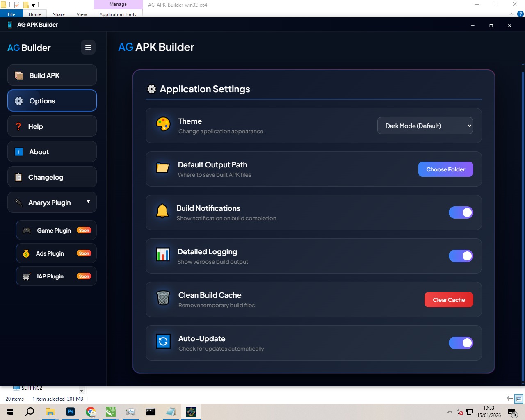Select the Application Tools tab
The width and height of the screenshot is (525, 420).
click(118, 14)
